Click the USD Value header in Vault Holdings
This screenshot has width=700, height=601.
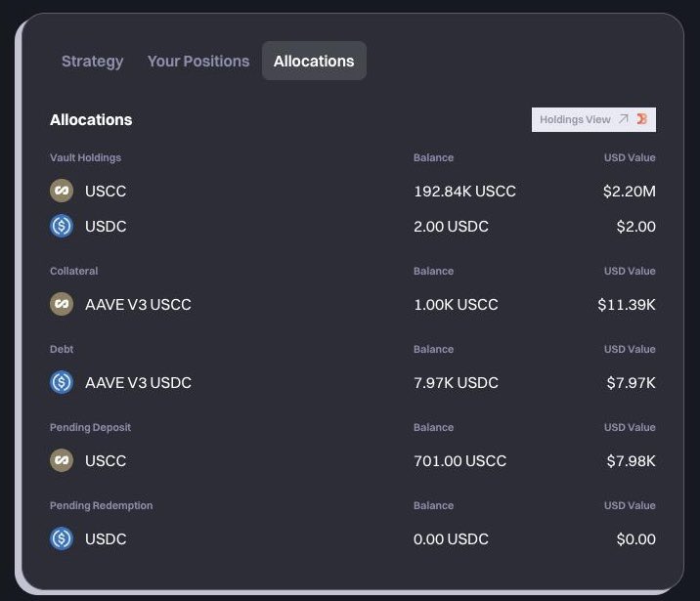[630, 157]
